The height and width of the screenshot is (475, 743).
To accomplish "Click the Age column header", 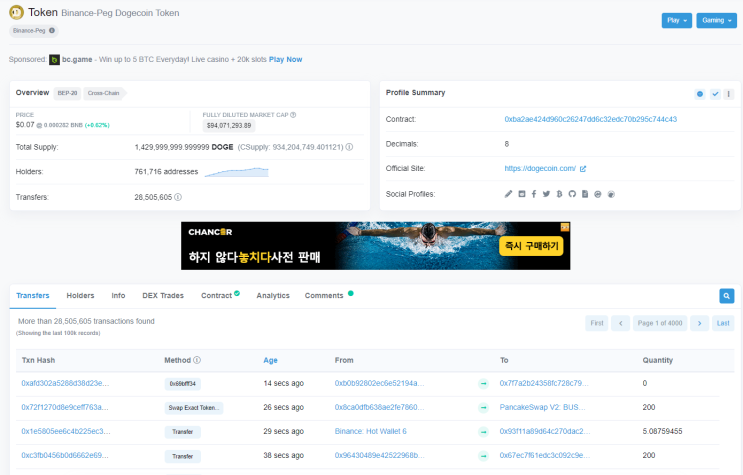I will pos(271,360).
